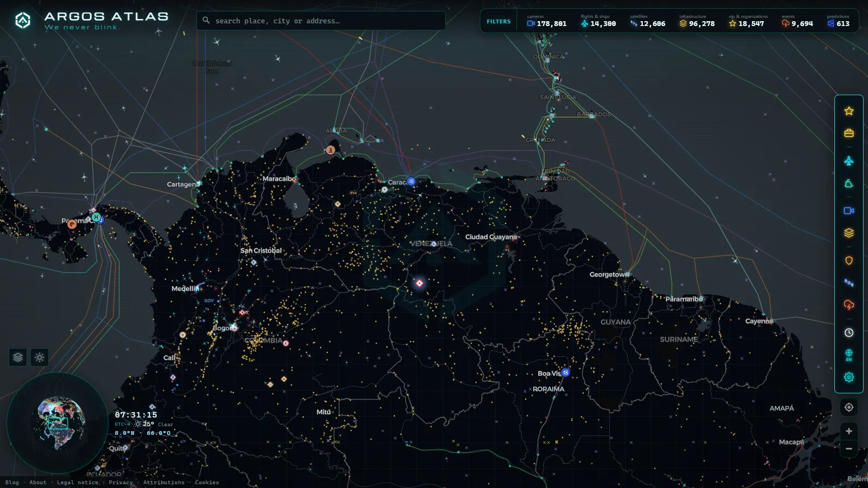Open the FILTERS panel
Viewport: 868px width, 488px height.
499,21
